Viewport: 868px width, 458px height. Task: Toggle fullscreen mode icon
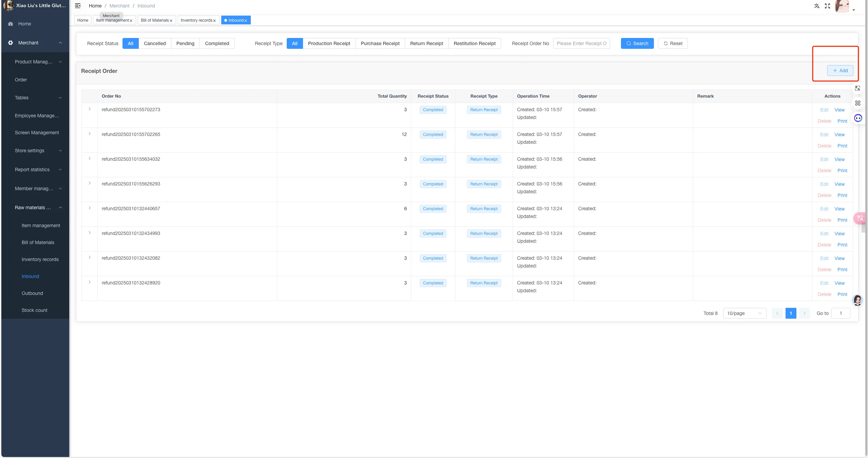coord(827,6)
